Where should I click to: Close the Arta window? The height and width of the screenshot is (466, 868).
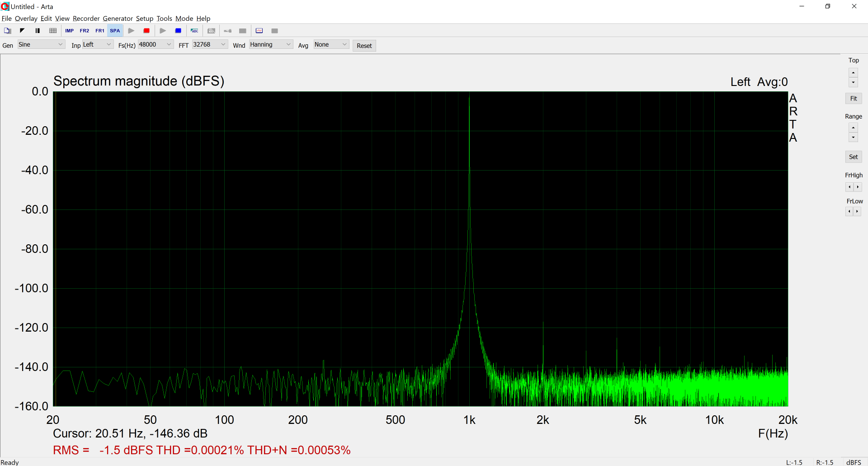(x=854, y=6)
